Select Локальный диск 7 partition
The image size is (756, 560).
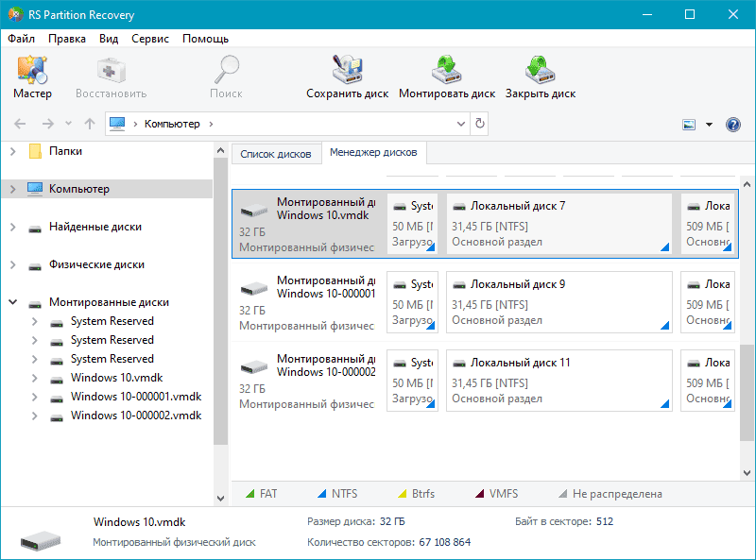tap(559, 224)
